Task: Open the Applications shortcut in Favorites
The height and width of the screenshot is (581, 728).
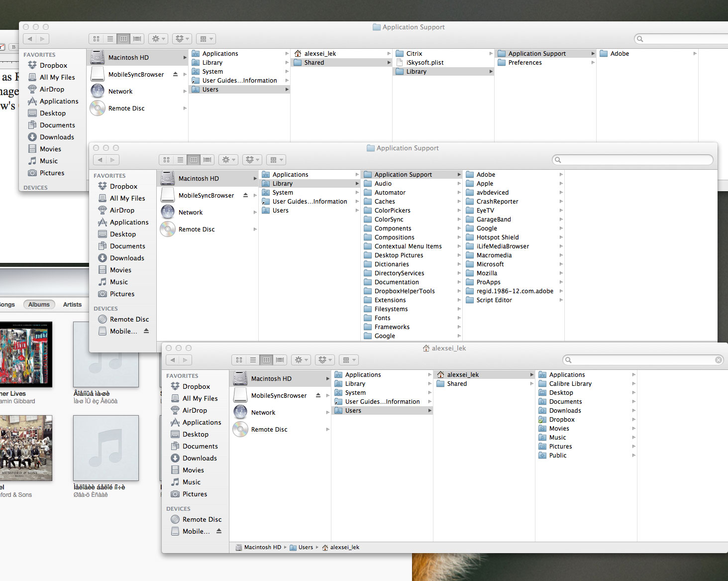Action: tap(202, 422)
